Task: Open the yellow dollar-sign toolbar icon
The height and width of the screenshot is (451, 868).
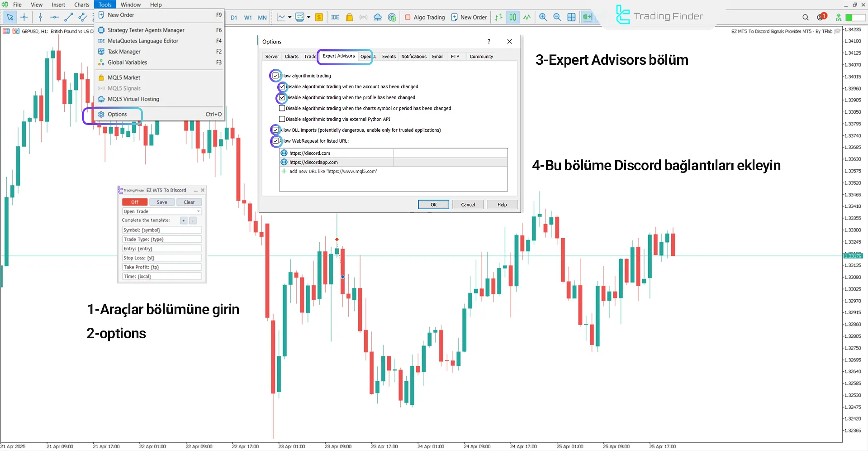Action: point(319,17)
